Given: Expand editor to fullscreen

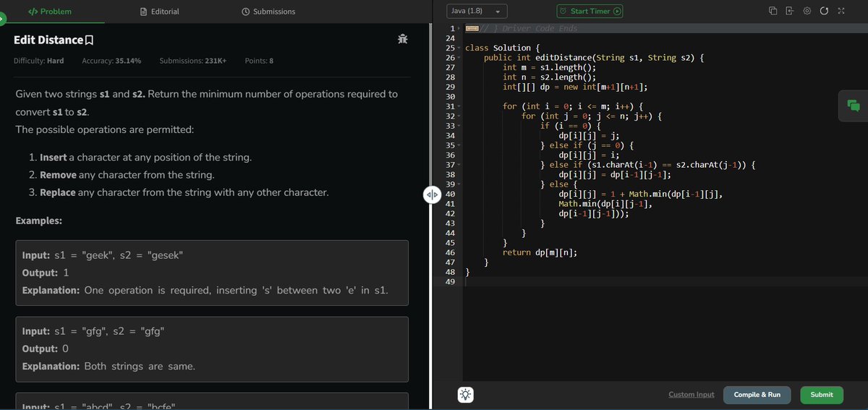Looking at the screenshot, I should (x=840, y=12).
